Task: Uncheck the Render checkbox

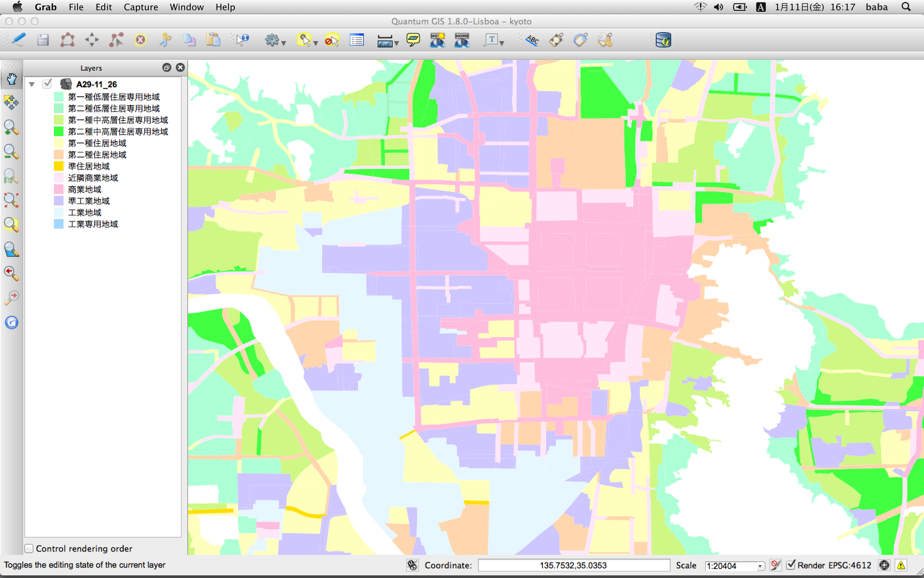Action: (x=791, y=565)
